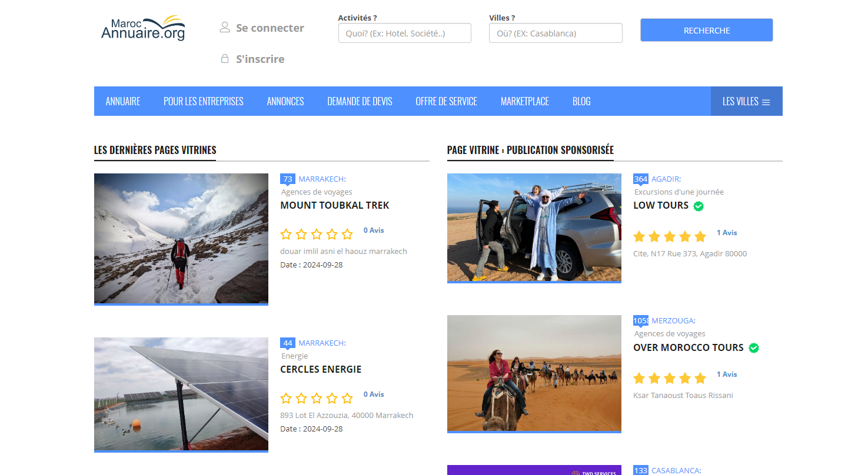Screen dimensions: 868x475
Task: Open the Low Tours desert car photo
Action: 534,228
